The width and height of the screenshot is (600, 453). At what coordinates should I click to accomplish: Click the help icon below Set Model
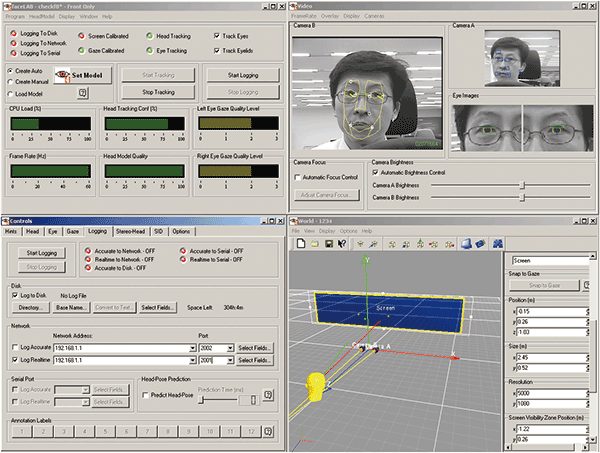pyautogui.click(x=82, y=92)
